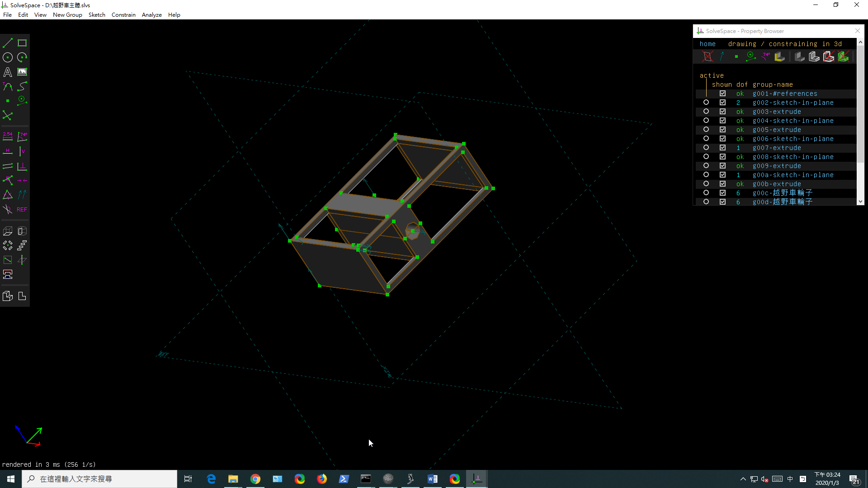Open group g00c-越野車輪子 link
The image size is (868, 488).
point(783,193)
